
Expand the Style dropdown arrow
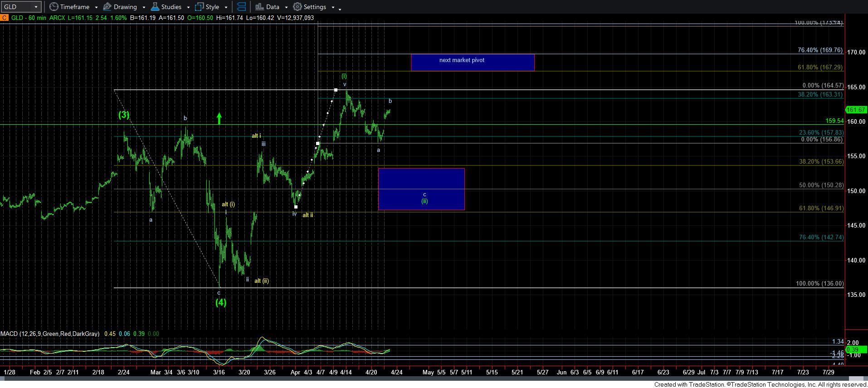[x=226, y=7]
